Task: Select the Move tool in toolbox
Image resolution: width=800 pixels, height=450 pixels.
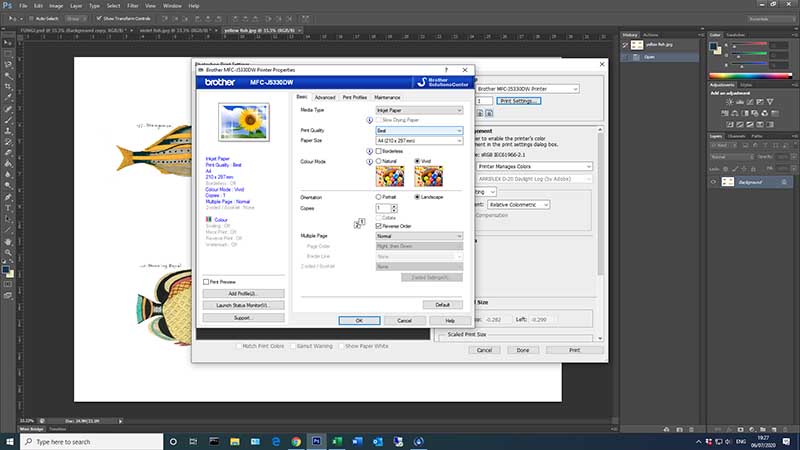Action: coord(6,45)
